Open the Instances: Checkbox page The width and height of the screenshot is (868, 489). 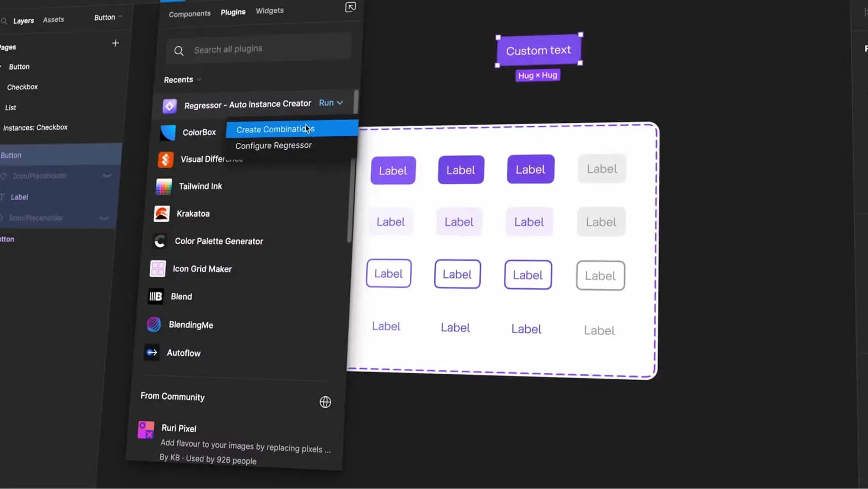coord(35,127)
